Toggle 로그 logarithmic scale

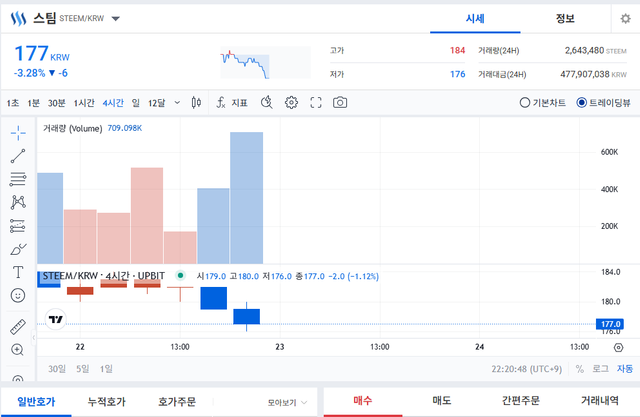click(600, 369)
